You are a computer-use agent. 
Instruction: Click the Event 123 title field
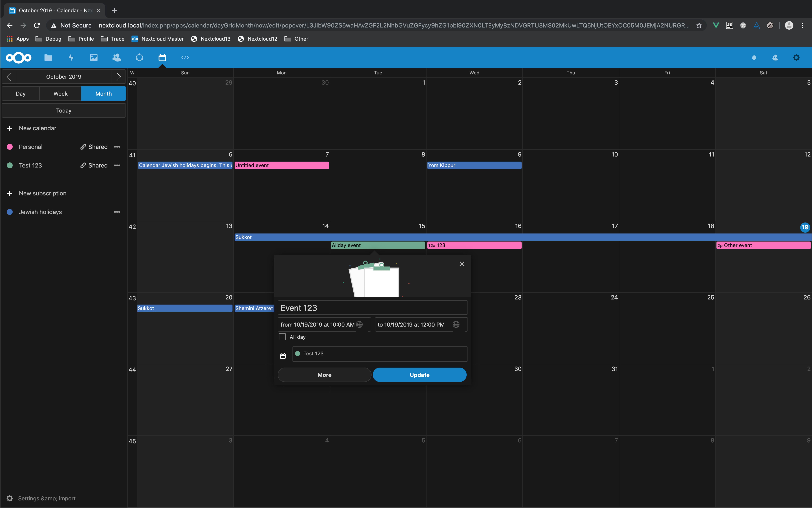pos(373,308)
